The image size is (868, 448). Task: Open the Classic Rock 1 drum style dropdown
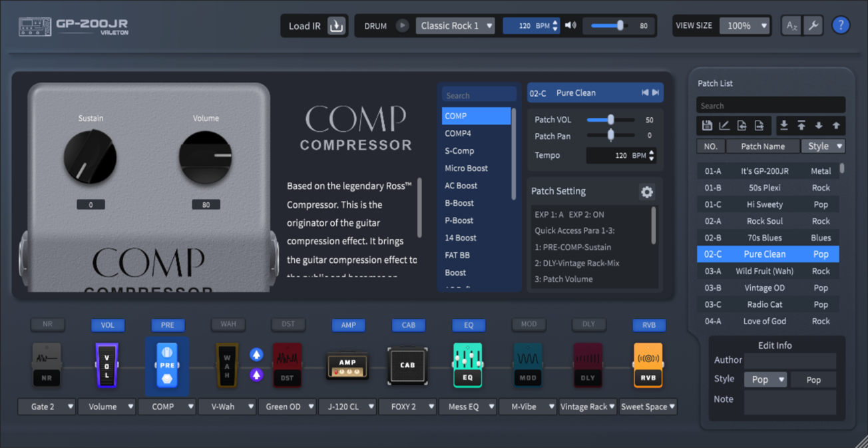[x=455, y=25]
